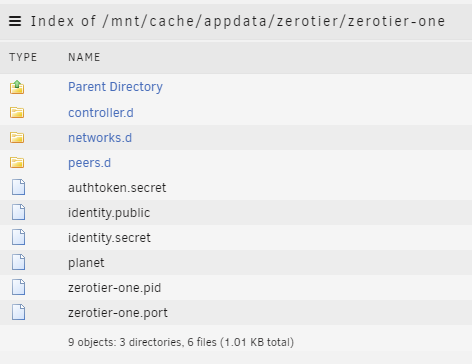The height and width of the screenshot is (364, 472).
Task: Click the controller.d folder icon
Action: (x=17, y=113)
